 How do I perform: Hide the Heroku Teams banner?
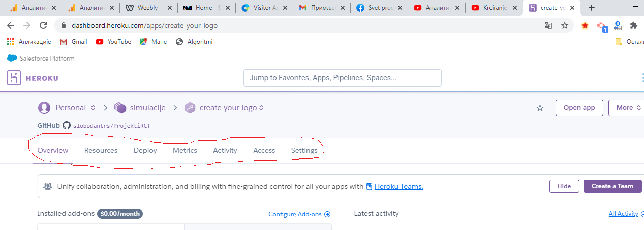pos(564,186)
